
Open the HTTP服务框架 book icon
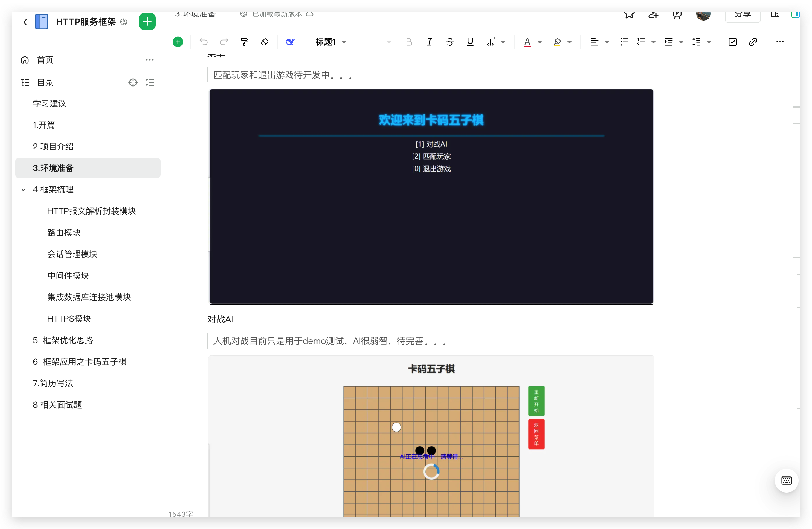[x=42, y=22]
